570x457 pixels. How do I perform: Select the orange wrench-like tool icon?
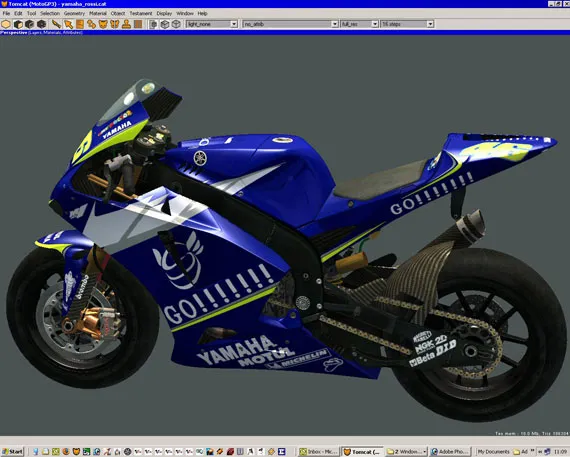pyautogui.click(x=56, y=24)
